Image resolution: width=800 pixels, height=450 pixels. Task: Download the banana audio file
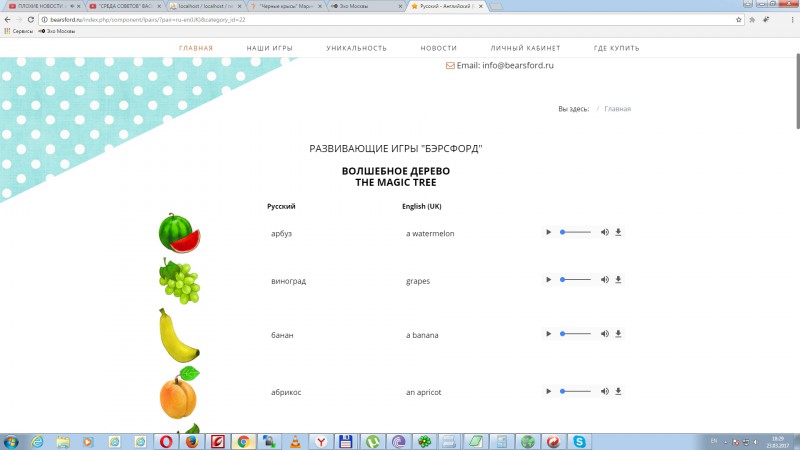(618, 334)
